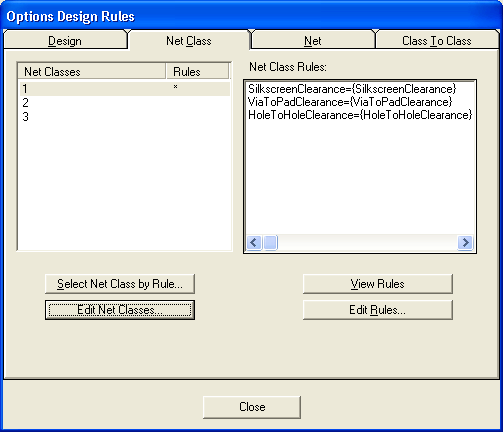This screenshot has width=503, height=432.
Task: Select net class 3 in list
Action: (125, 117)
